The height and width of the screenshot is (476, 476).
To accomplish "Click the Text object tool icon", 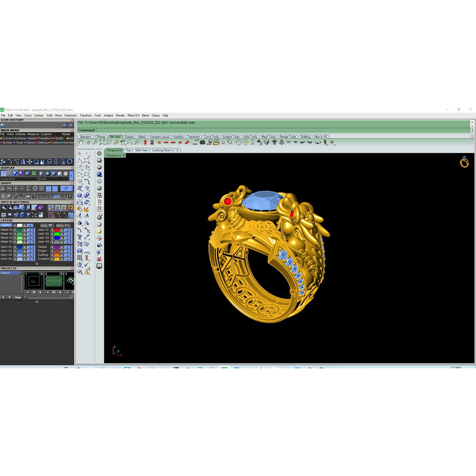I will (79, 237).
